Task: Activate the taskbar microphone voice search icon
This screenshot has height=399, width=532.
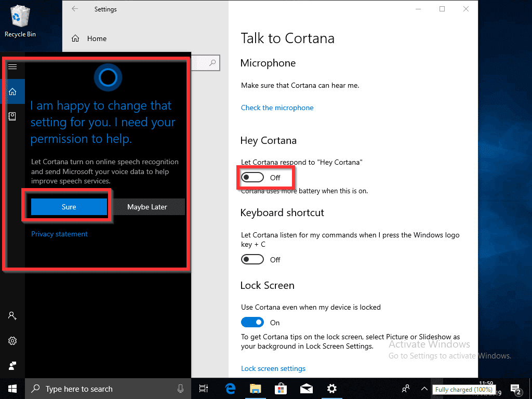Action: [180, 389]
